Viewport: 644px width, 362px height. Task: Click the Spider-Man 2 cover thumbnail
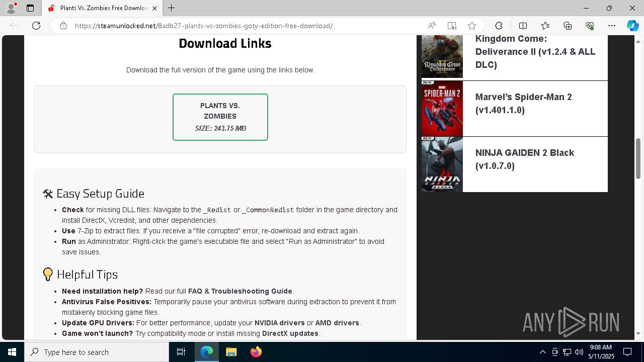[x=442, y=109]
